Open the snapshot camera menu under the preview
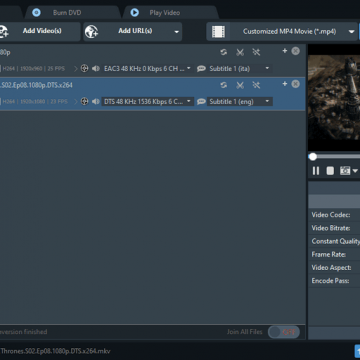Screen dimensions: 360x360 pos(348,171)
